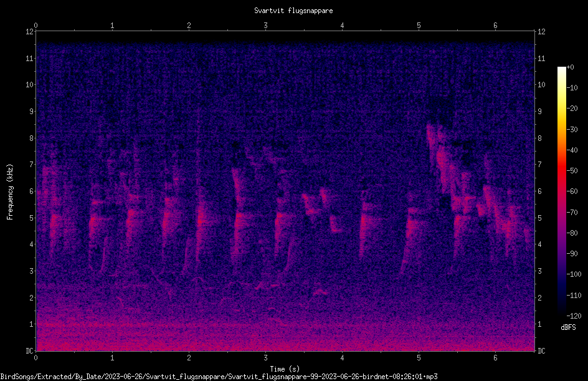Click the '12' label on the left frequency axis

pyautogui.click(x=30, y=32)
